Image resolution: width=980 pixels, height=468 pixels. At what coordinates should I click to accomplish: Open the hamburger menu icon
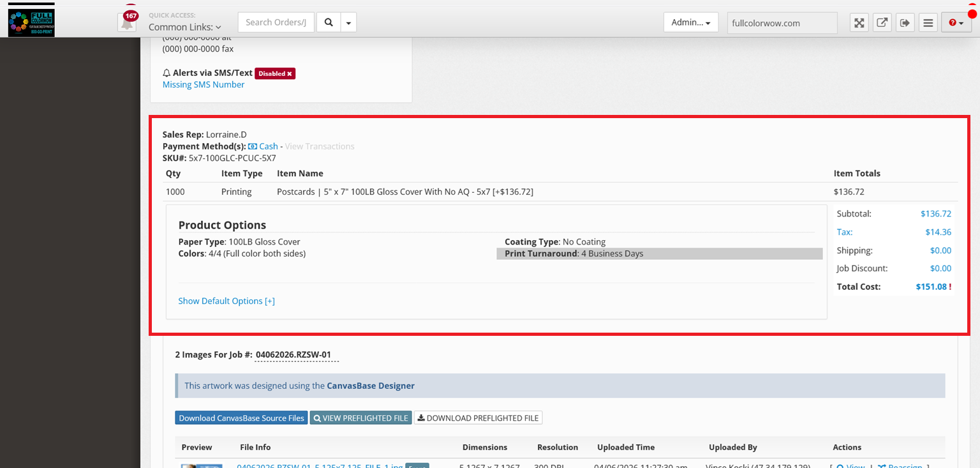928,23
